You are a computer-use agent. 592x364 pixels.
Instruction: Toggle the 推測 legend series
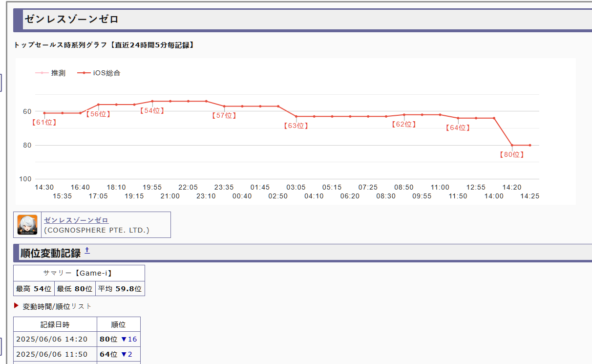[50, 73]
